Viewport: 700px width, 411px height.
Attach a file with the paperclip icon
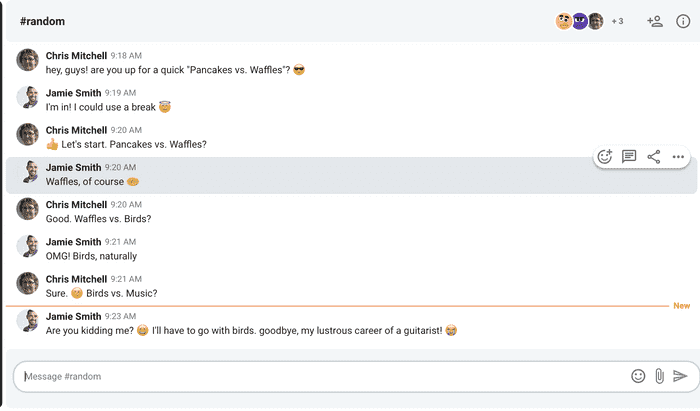[659, 376]
